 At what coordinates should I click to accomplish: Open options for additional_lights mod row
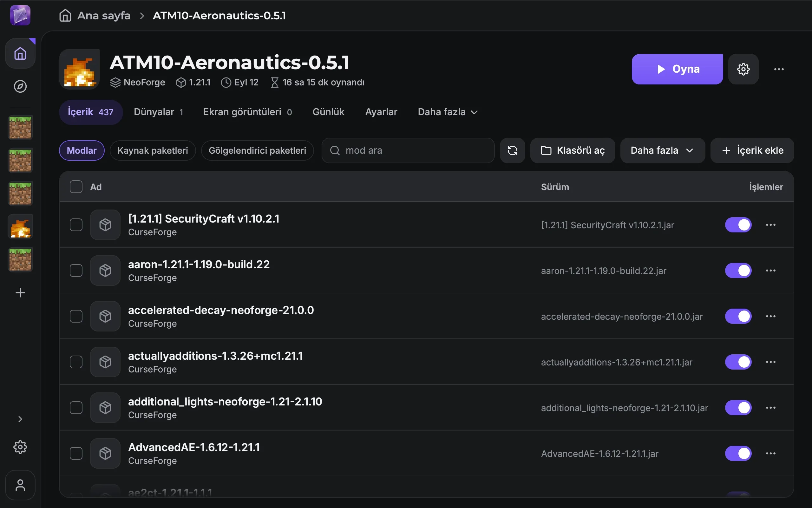[x=771, y=408]
